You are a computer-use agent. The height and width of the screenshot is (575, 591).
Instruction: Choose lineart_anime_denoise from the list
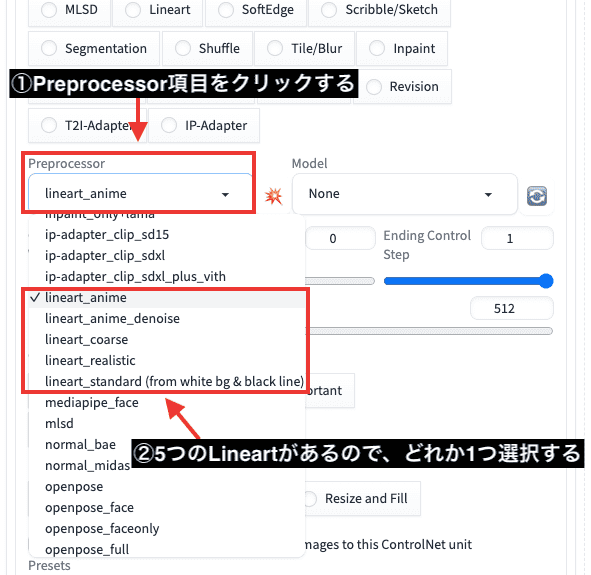coord(112,319)
